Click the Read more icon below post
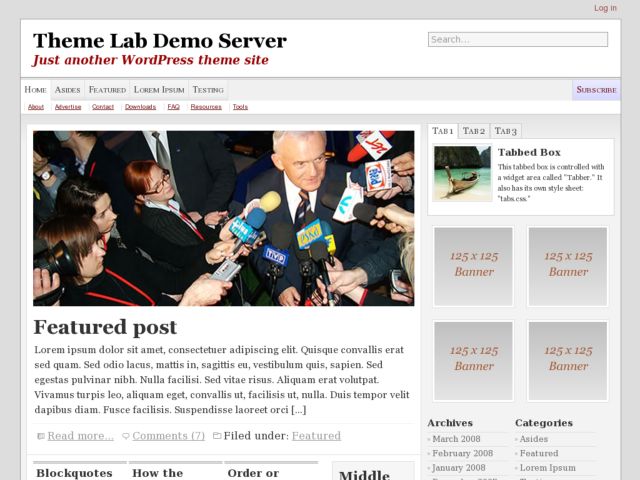640x480 pixels. pos(41,436)
